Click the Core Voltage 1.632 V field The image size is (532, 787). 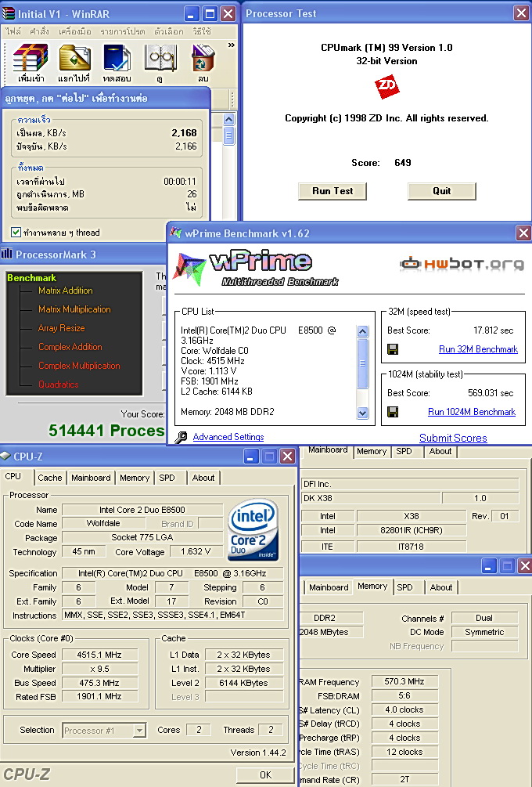click(195, 551)
